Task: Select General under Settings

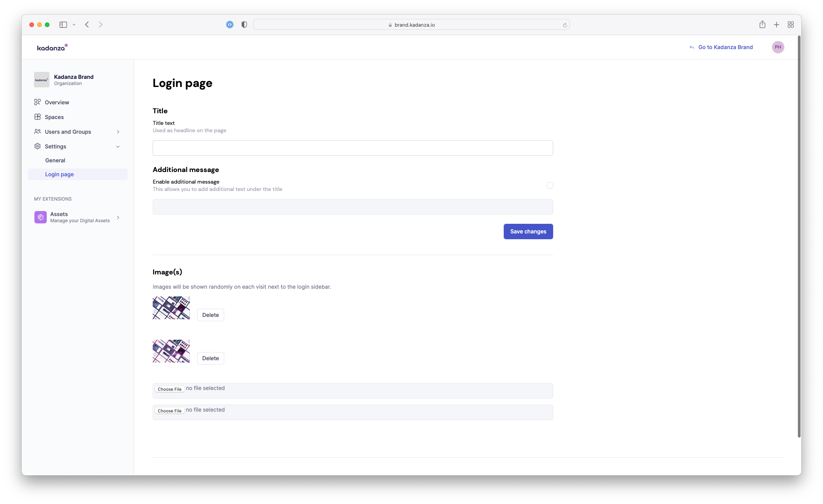Action: [55, 160]
